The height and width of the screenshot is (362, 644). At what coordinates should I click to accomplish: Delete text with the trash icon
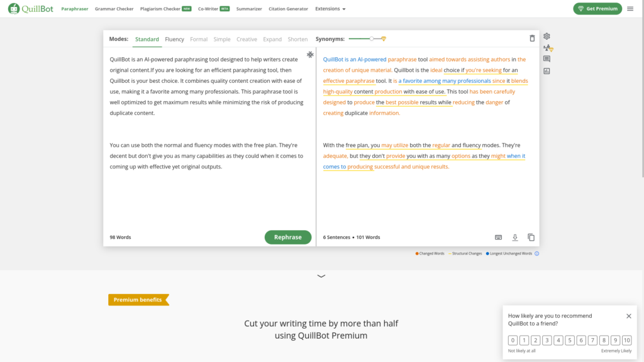(532, 38)
